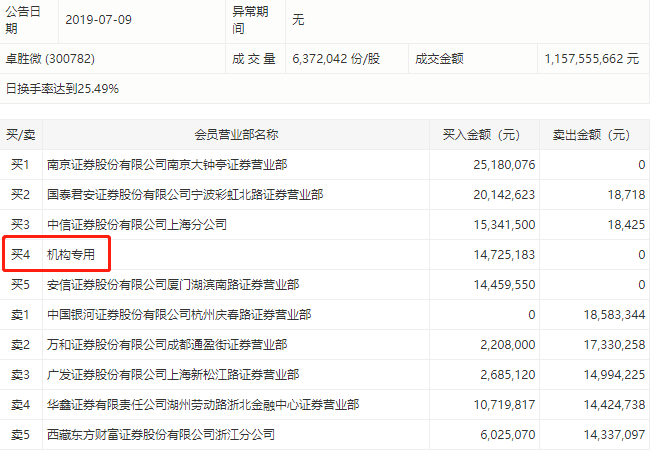Select 国泰君安证券股份有限公司宁波彩虹北路证券营业部

pos(185,195)
